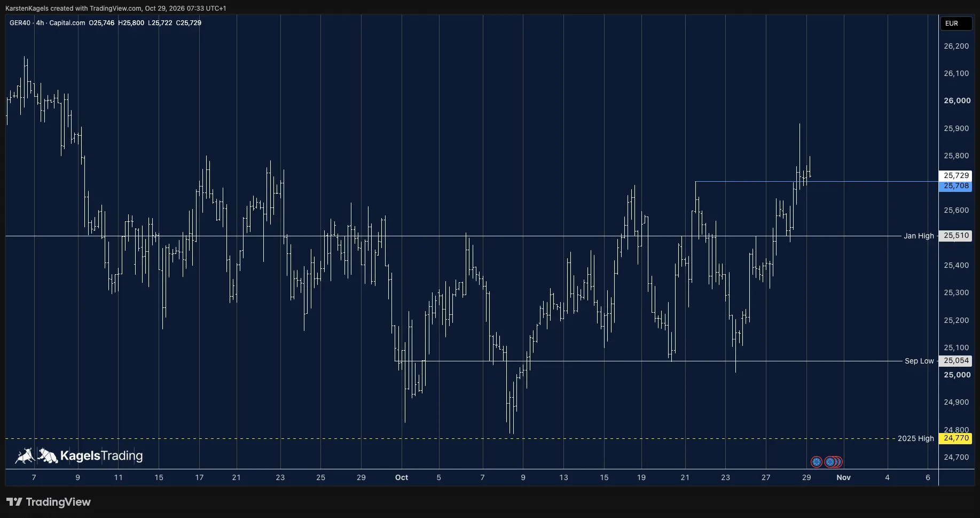The image size is (980, 518).
Task: Select the close value C25,729
Action: point(189,23)
